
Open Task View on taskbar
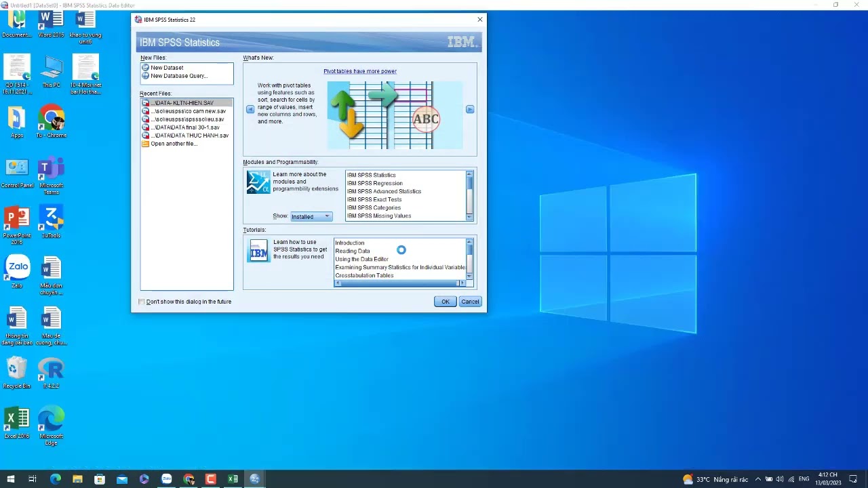tap(33, 479)
